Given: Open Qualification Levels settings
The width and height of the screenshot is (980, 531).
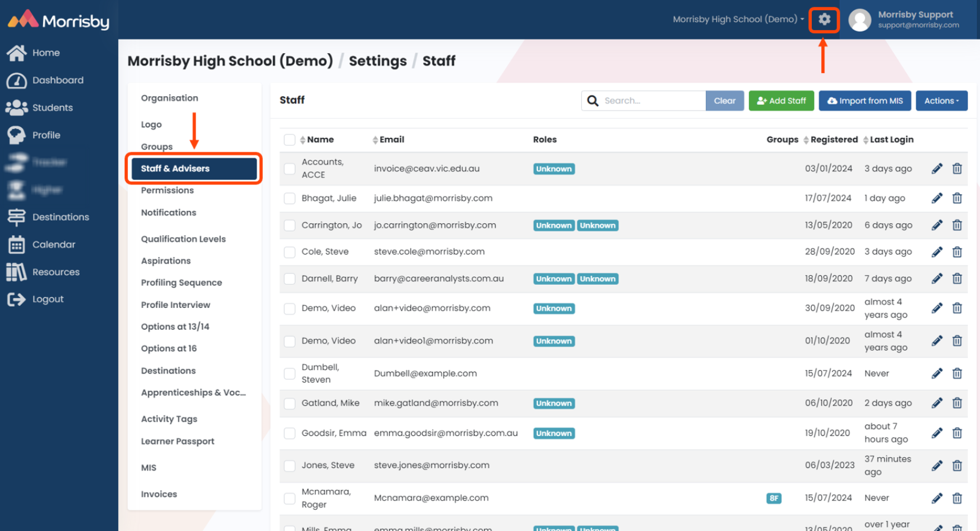Looking at the screenshot, I should (183, 239).
